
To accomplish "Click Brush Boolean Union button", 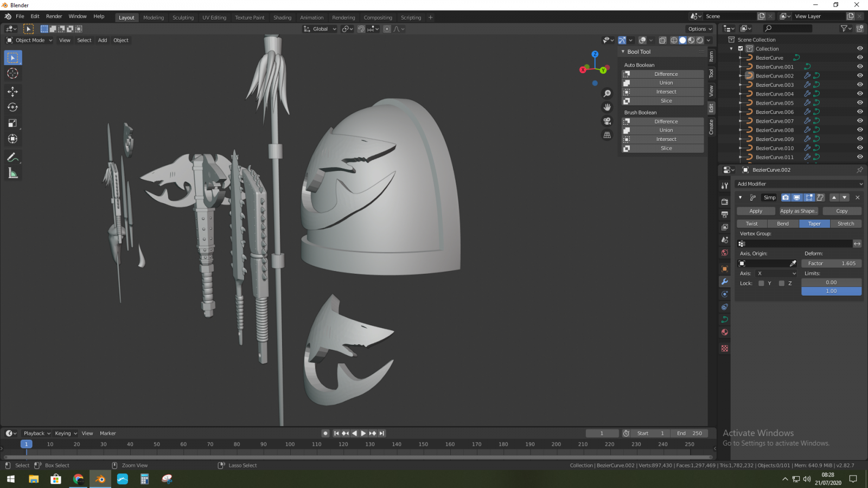I will [663, 130].
